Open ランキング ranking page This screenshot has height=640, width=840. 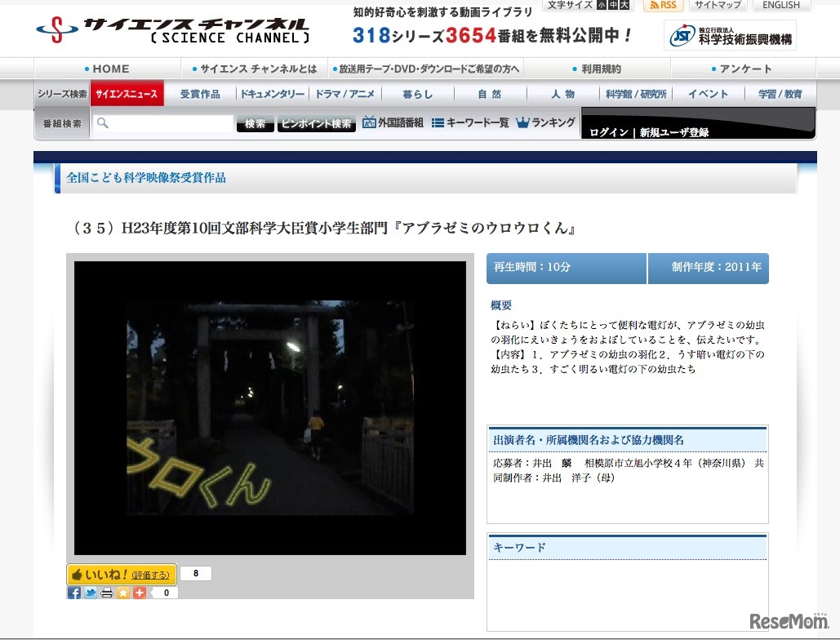tap(545, 122)
